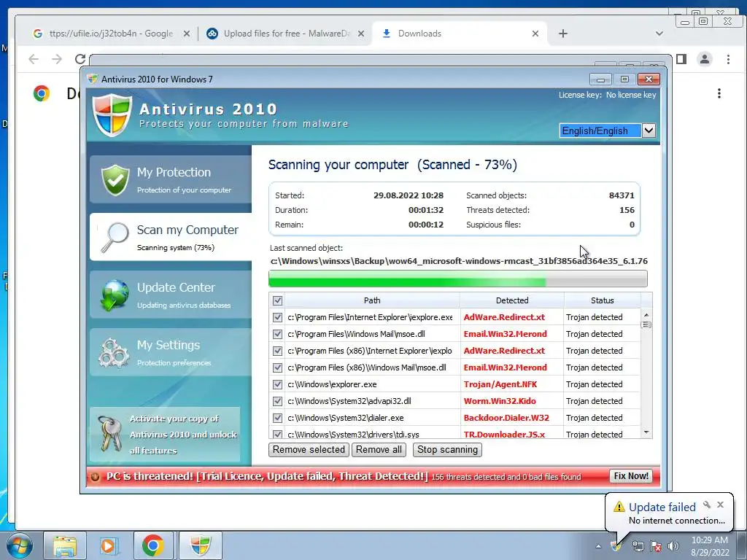
Task: Click the No license key text
Action: (631, 95)
